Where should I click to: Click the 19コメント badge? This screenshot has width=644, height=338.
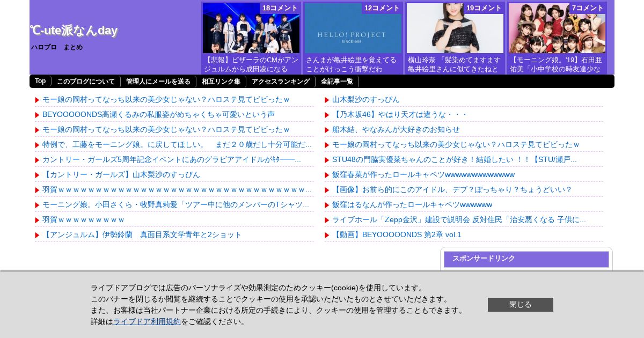pos(484,8)
